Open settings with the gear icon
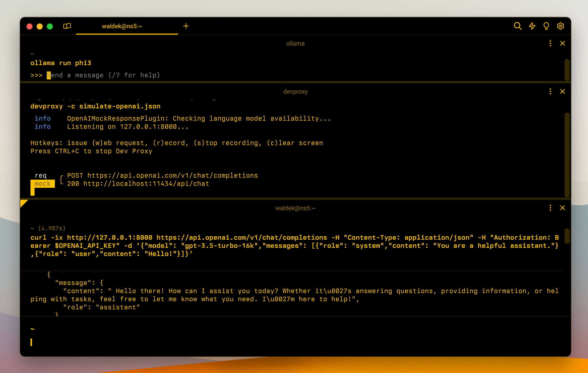Screen dimensions: 588x373 pyautogui.click(x=561, y=26)
